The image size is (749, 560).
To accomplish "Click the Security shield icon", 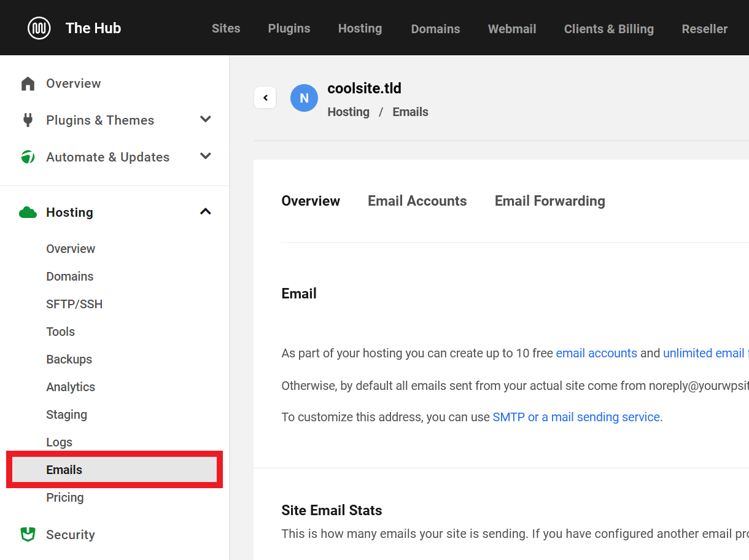I will [28, 534].
